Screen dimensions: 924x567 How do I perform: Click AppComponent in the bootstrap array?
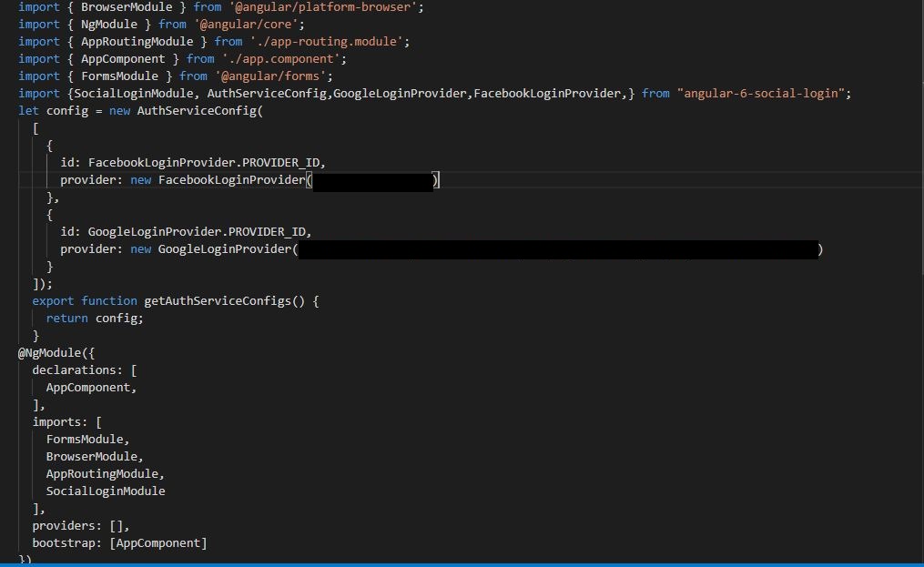point(159,542)
